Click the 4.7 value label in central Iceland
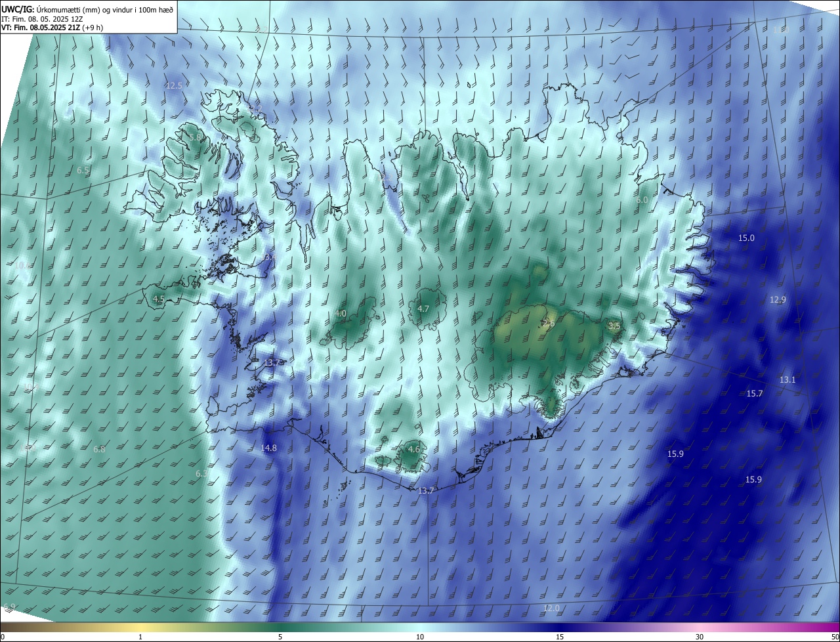 click(x=423, y=309)
